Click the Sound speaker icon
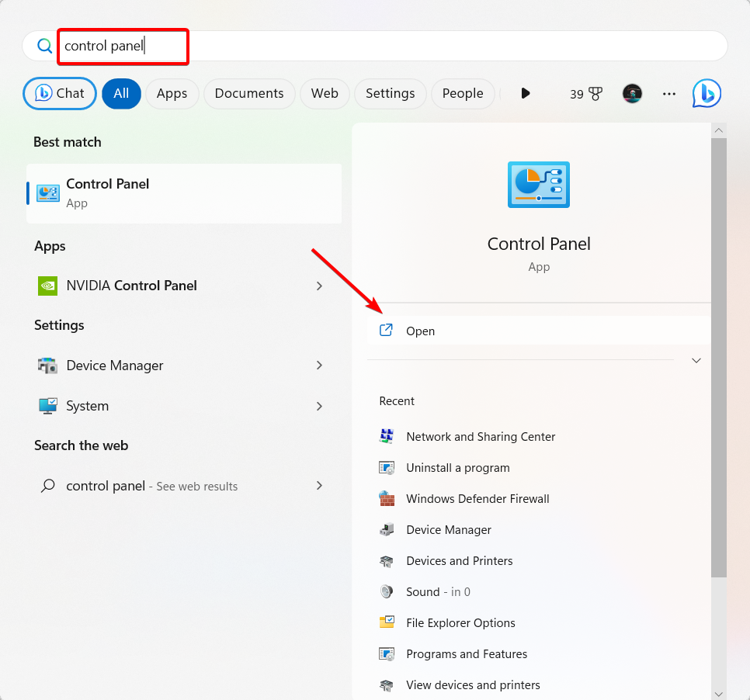The height and width of the screenshot is (700, 750). 387,591
